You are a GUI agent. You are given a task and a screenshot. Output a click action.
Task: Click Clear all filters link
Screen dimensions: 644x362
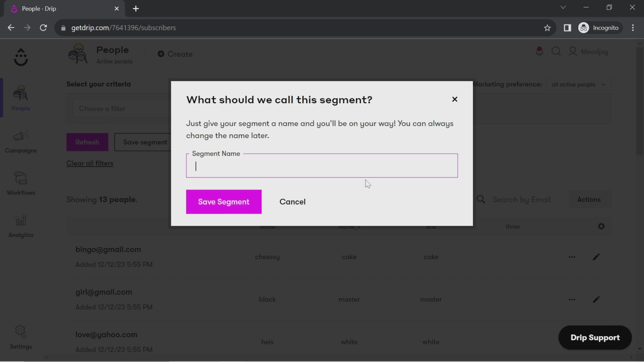[x=90, y=163]
